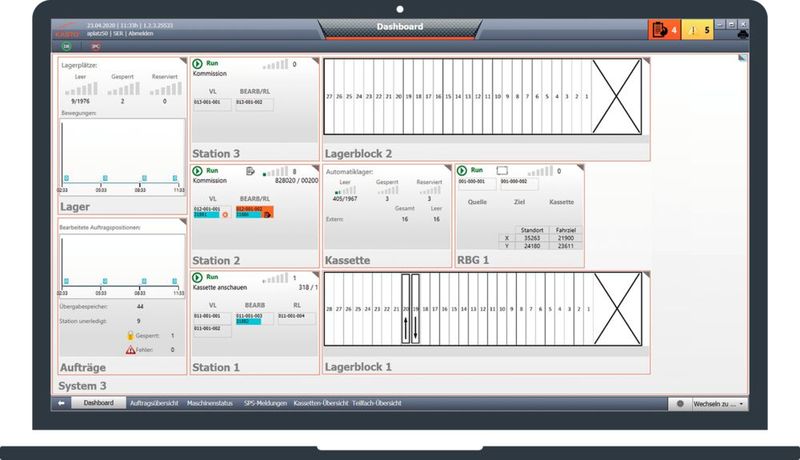Expand the Aufträge panel corner triangle
Viewport: 800px width, 460px height.
point(183,222)
